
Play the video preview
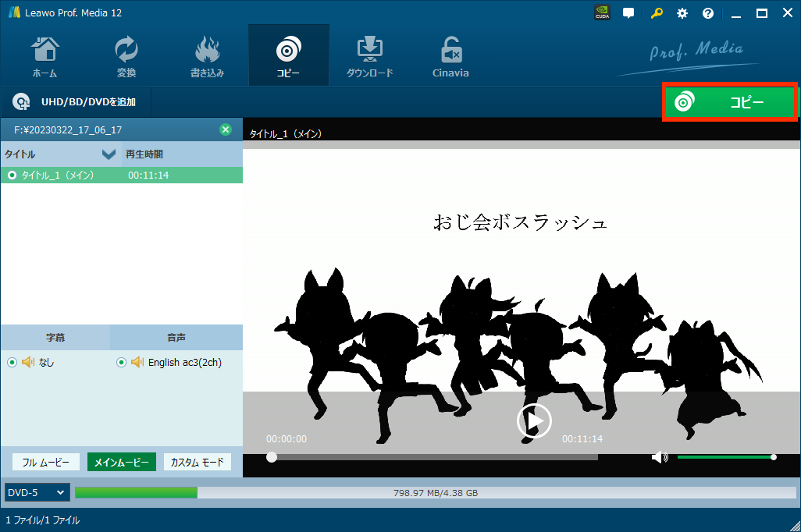[x=534, y=421]
